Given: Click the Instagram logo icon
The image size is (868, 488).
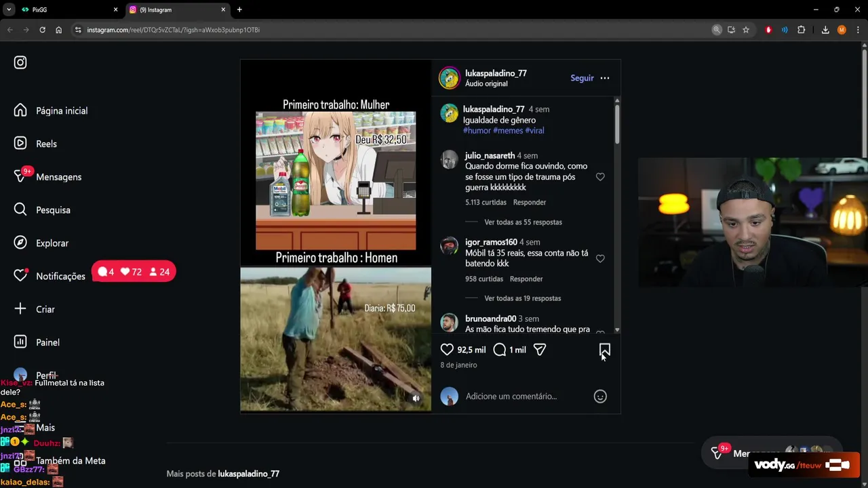Looking at the screenshot, I should click(x=20, y=62).
